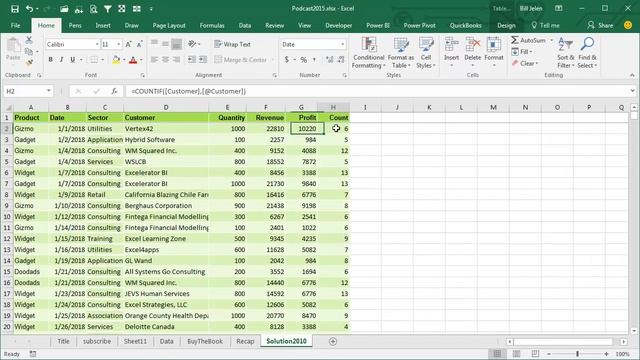Viewport: 640px width, 360px height.
Task: Toggle Underline formatting
Action: [x=72, y=60]
